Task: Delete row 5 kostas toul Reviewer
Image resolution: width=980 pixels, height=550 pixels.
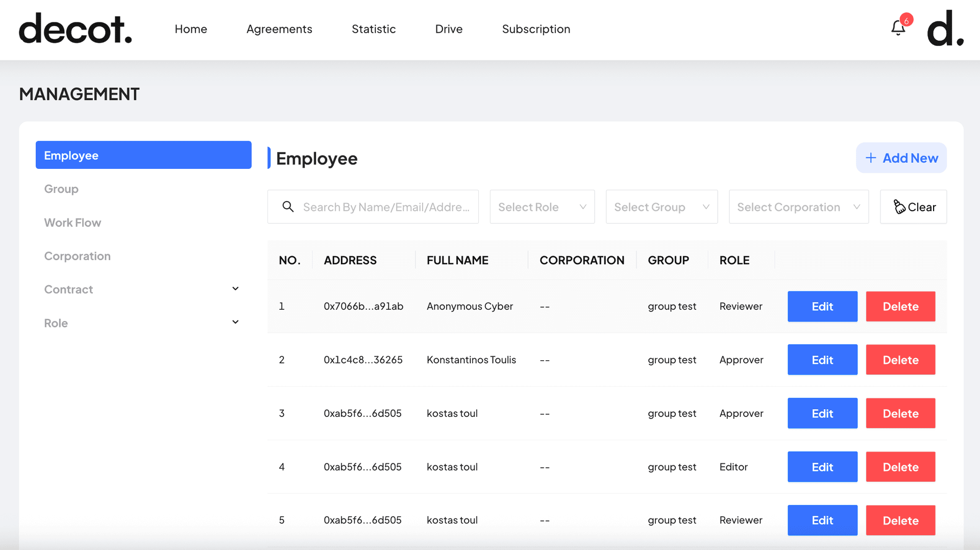Action: coord(900,520)
